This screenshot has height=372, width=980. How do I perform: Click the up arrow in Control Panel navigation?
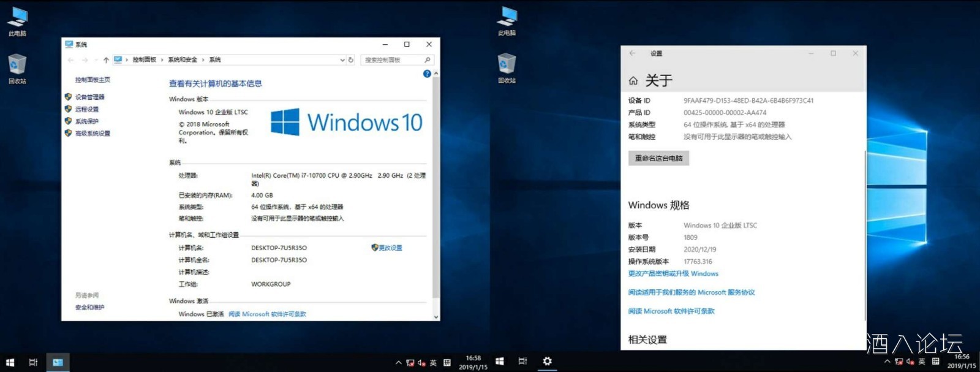[106, 60]
